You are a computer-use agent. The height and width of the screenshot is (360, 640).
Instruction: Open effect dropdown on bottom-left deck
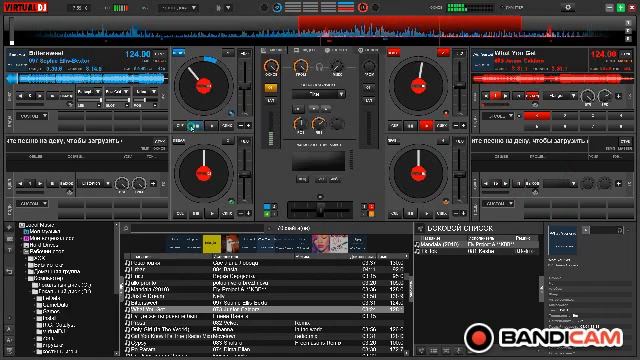point(94,184)
